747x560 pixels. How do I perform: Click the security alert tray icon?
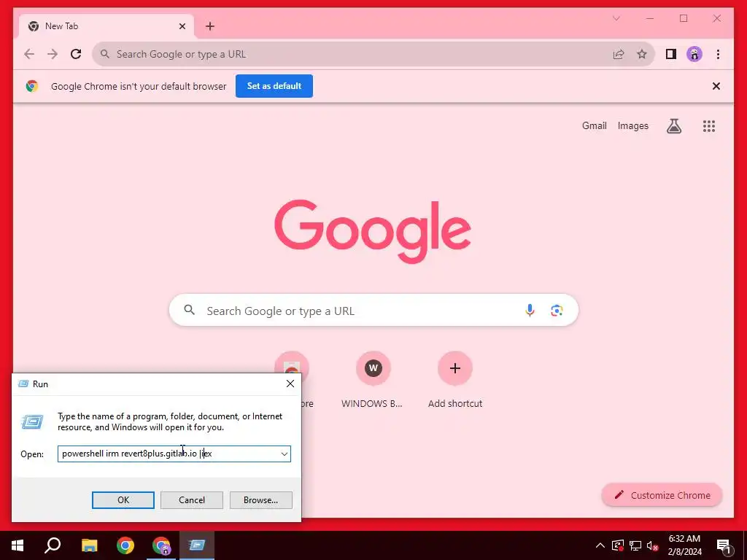point(618,545)
